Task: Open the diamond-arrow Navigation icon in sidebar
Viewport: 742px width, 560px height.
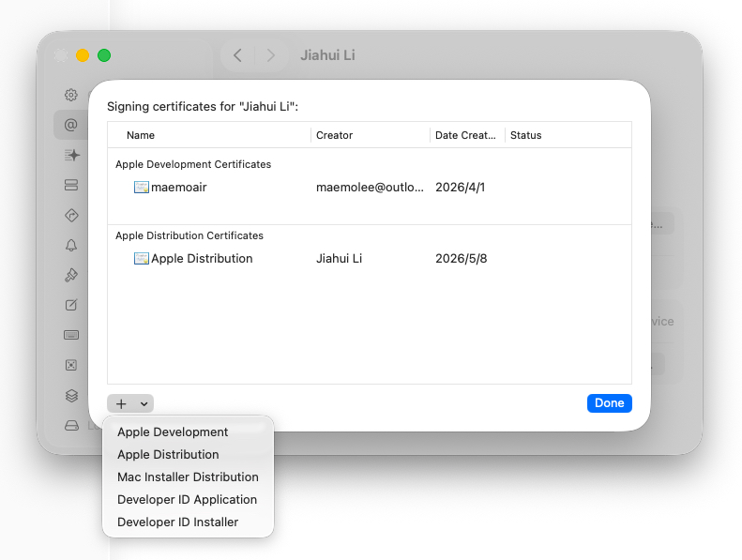Action: point(71,216)
